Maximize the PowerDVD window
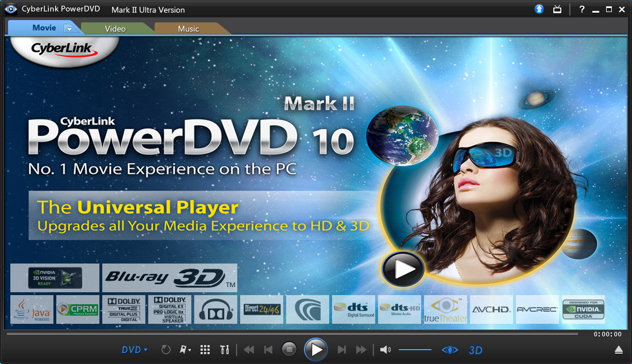The height and width of the screenshot is (364, 632). coord(608,9)
